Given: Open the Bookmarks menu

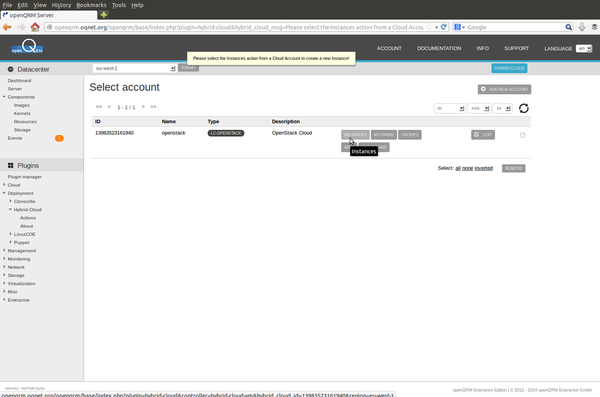Looking at the screenshot, I should point(91,5).
